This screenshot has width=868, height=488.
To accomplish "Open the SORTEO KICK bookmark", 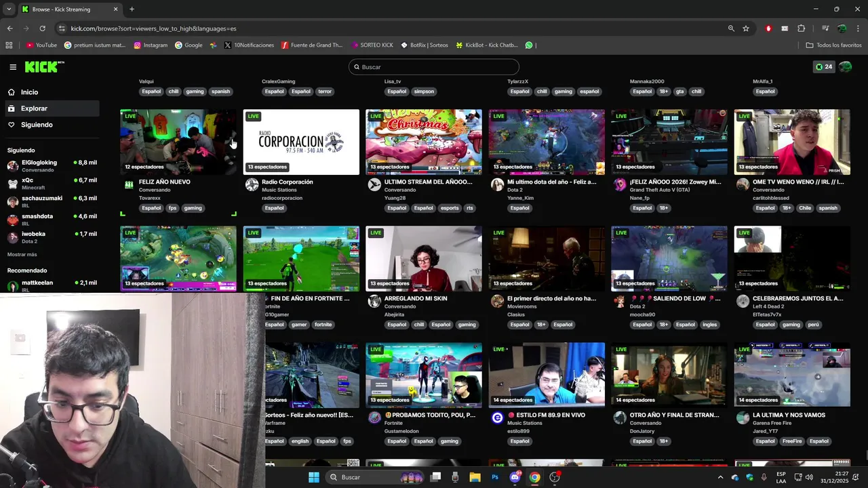I will pyautogui.click(x=372, y=45).
